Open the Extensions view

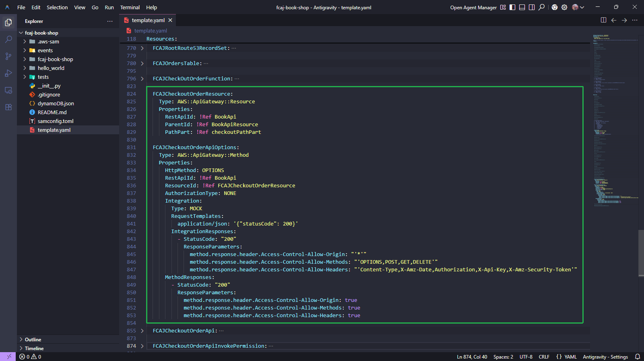tap(8, 107)
